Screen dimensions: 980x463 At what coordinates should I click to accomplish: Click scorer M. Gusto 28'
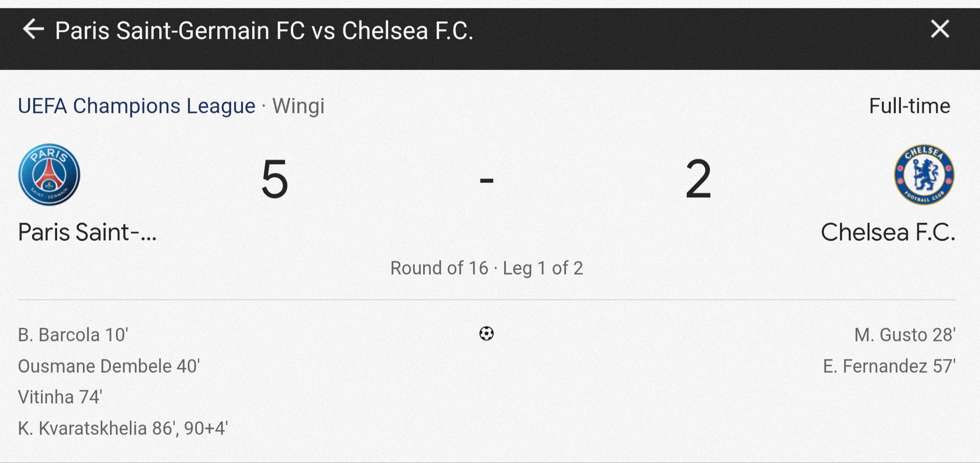click(905, 335)
